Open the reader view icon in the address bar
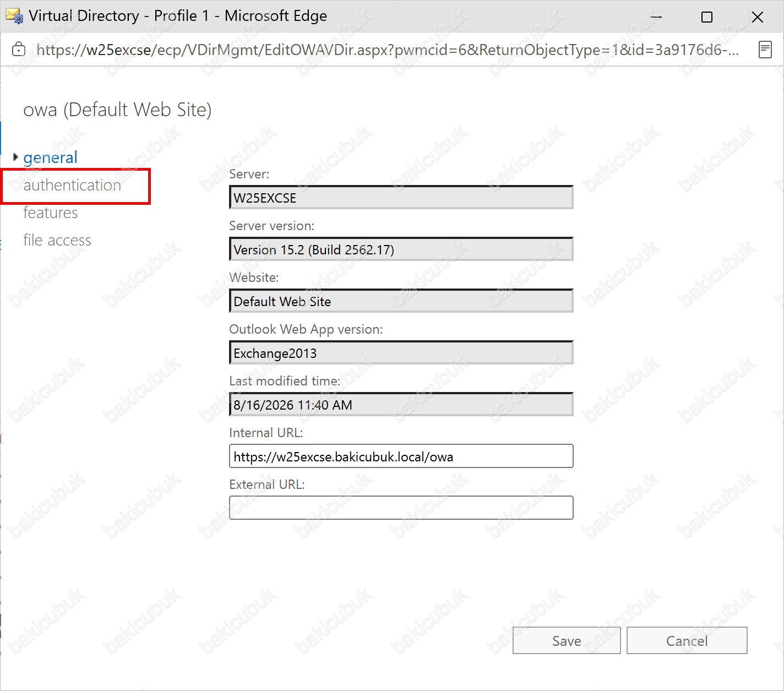The width and height of the screenshot is (784, 691). [765, 50]
